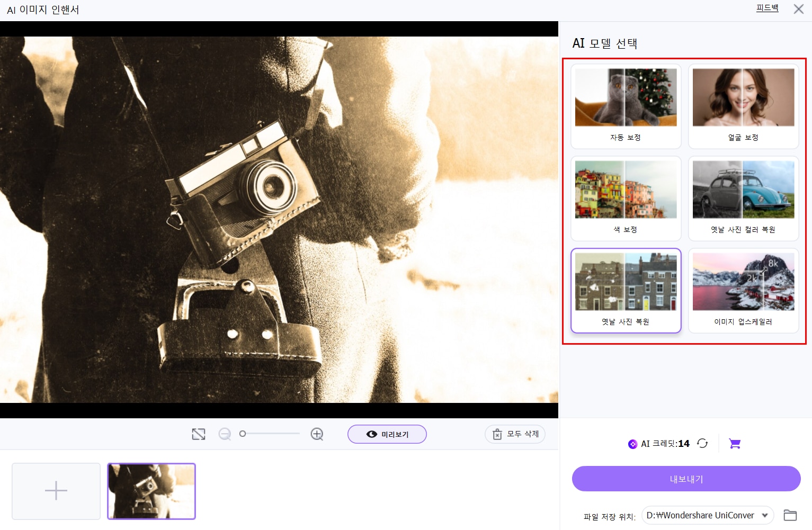The height and width of the screenshot is (530, 812).
Task: Select the 자동 보정 AI model
Action: [626, 106]
